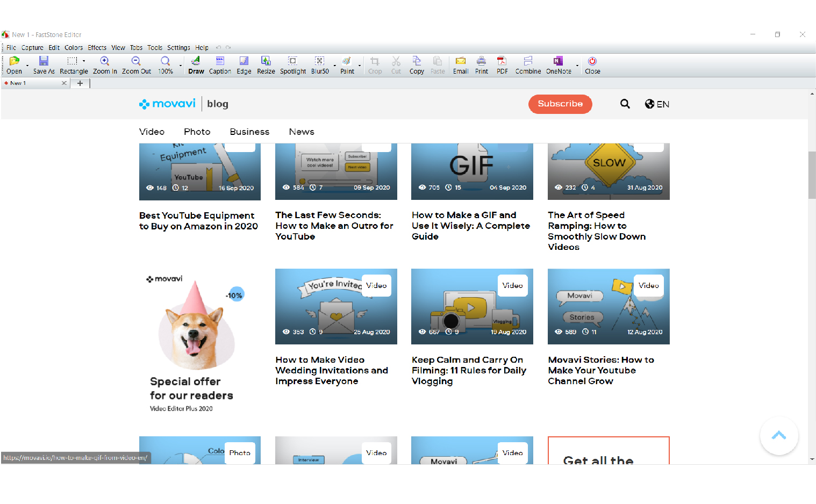Open article Best YouTube Equipment to Buy
The height and width of the screenshot is (504, 816).
[x=198, y=221]
